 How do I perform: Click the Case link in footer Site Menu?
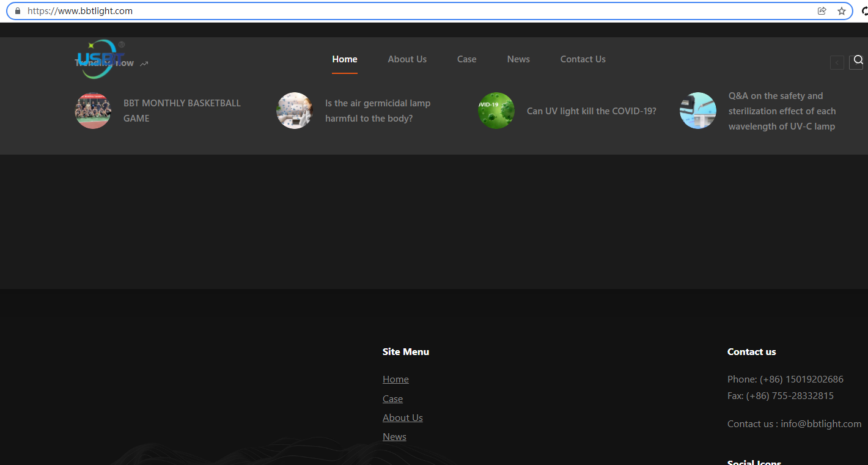(x=392, y=399)
